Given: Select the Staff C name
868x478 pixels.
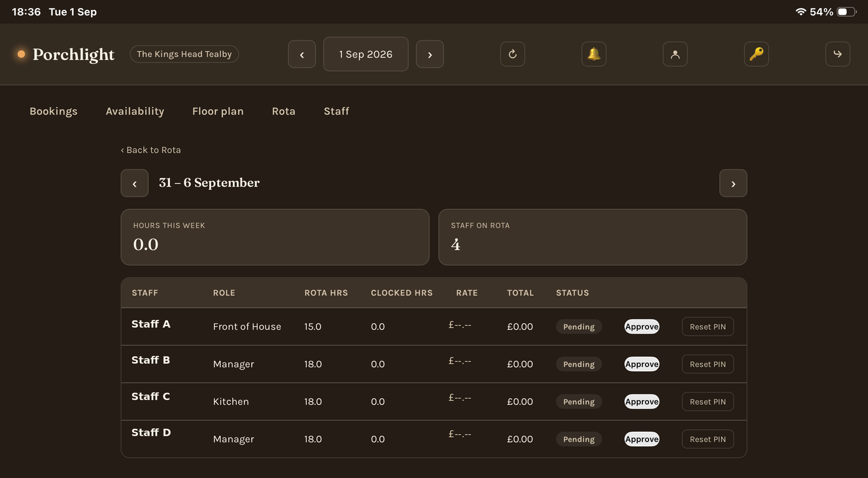Looking at the screenshot, I should pyautogui.click(x=151, y=396).
